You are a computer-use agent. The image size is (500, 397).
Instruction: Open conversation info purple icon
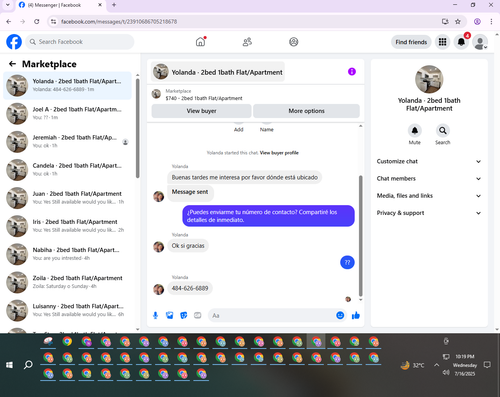[352, 72]
